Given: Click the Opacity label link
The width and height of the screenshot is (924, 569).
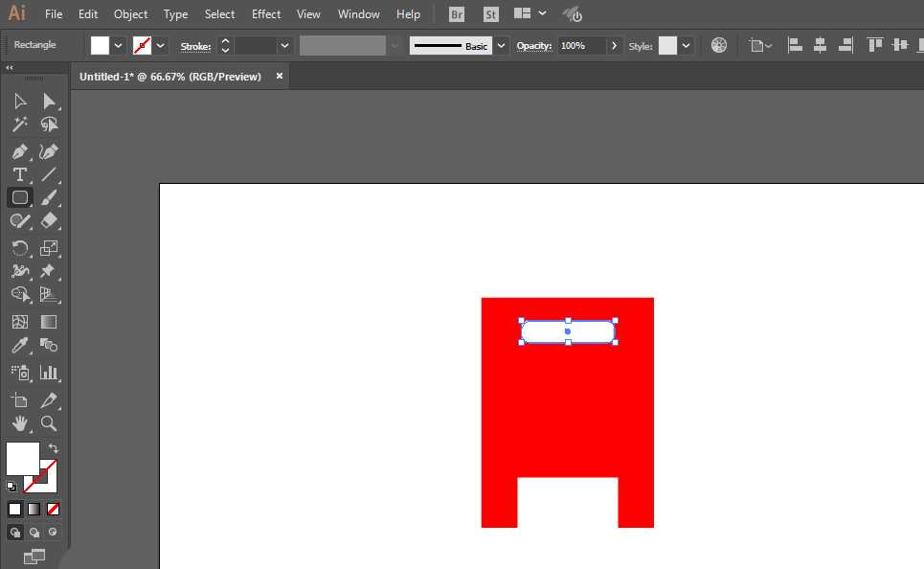Looking at the screenshot, I should point(534,46).
